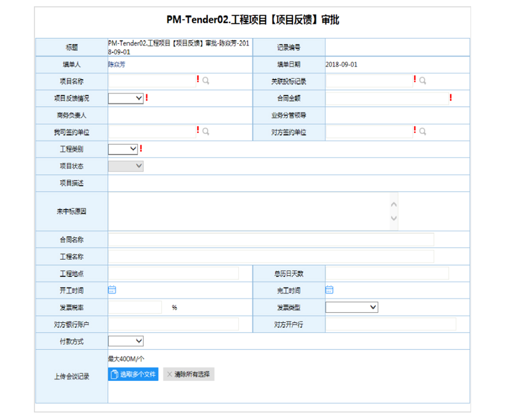Click the form title PM-Tender02 heading

pos(253,20)
